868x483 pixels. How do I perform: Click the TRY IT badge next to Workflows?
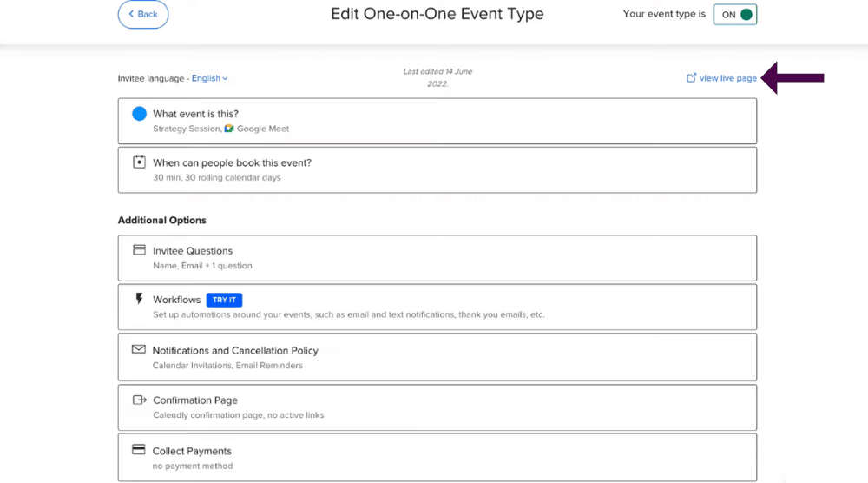[x=224, y=300]
